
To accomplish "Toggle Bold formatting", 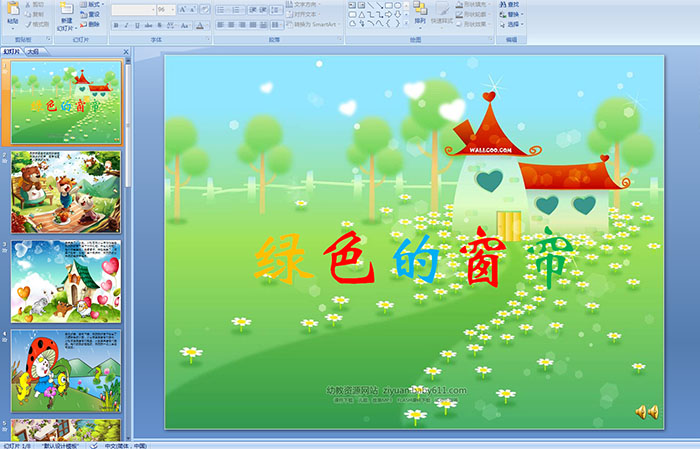I will point(115,24).
